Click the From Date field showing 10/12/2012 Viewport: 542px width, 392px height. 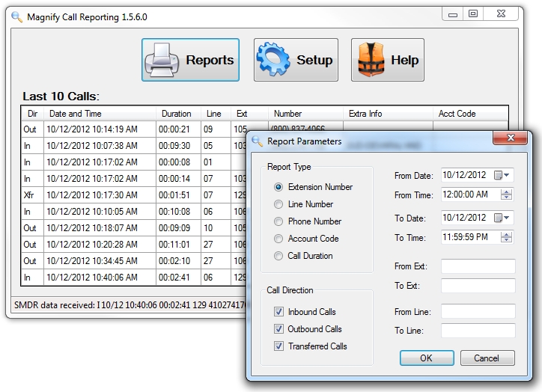(478, 175)
